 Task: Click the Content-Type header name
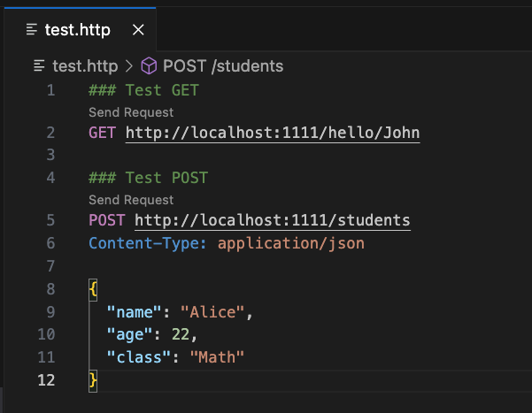point(147,243)
